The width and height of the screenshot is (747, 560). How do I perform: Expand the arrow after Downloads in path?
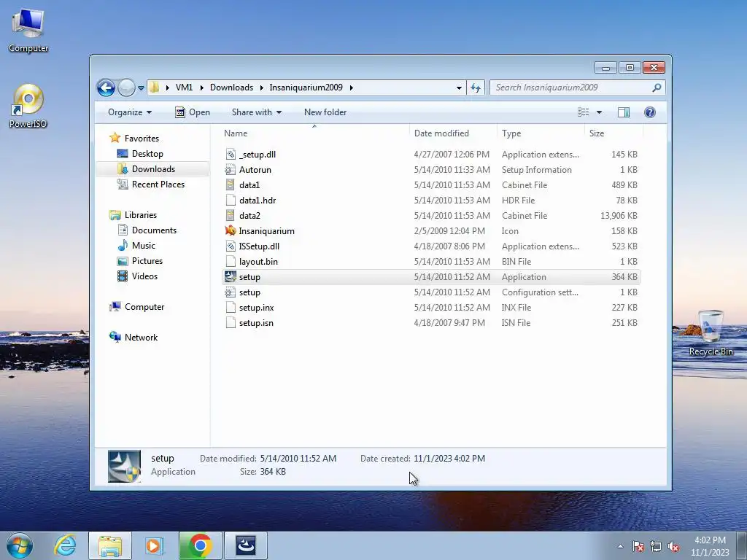pyautogui.click(x=262, y=87)
